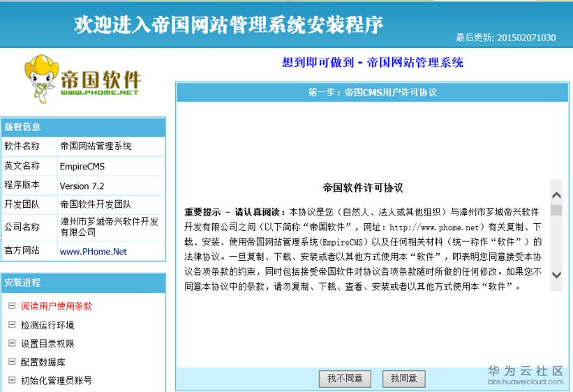Click the license scroll up arrow
This screenshot has width=573, height=392.
(x=556, y=195)
